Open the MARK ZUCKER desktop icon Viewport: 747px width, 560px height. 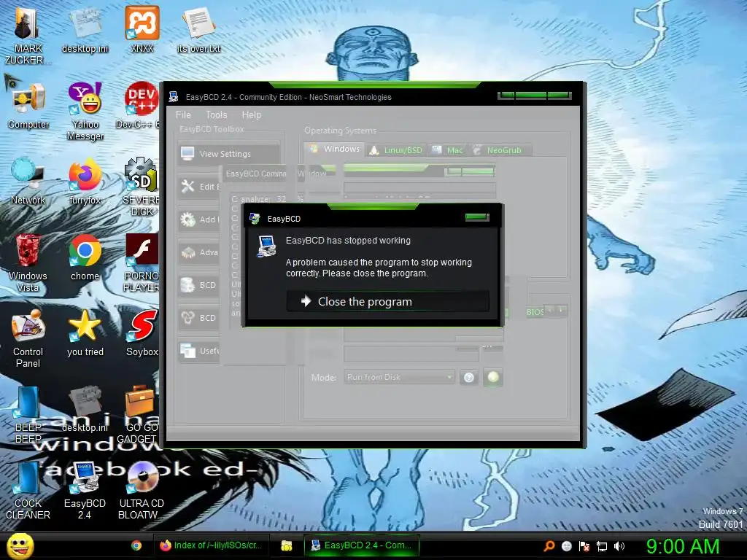28,36
